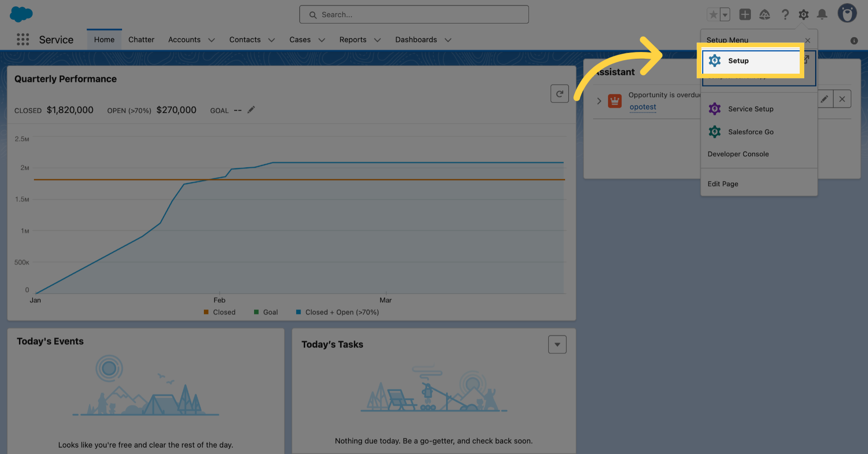Expand the Contacts tab dropdown chevron
868x454 pixels.
click(x=271, y=40)
